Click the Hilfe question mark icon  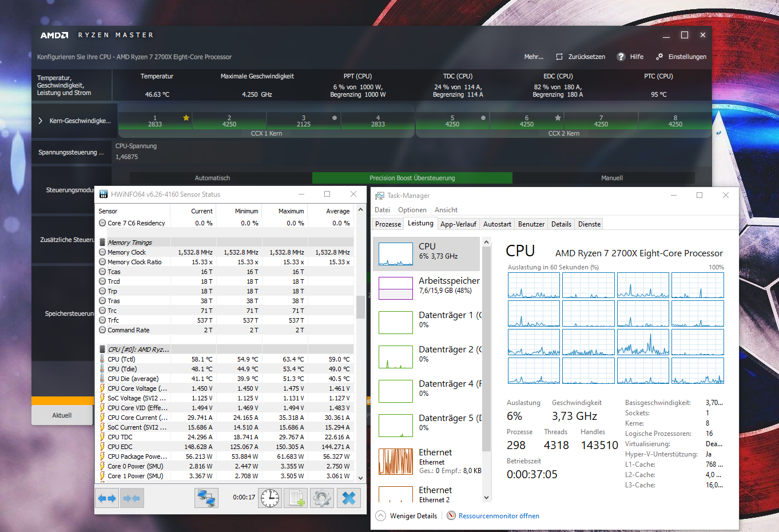[x=621, y=57]
